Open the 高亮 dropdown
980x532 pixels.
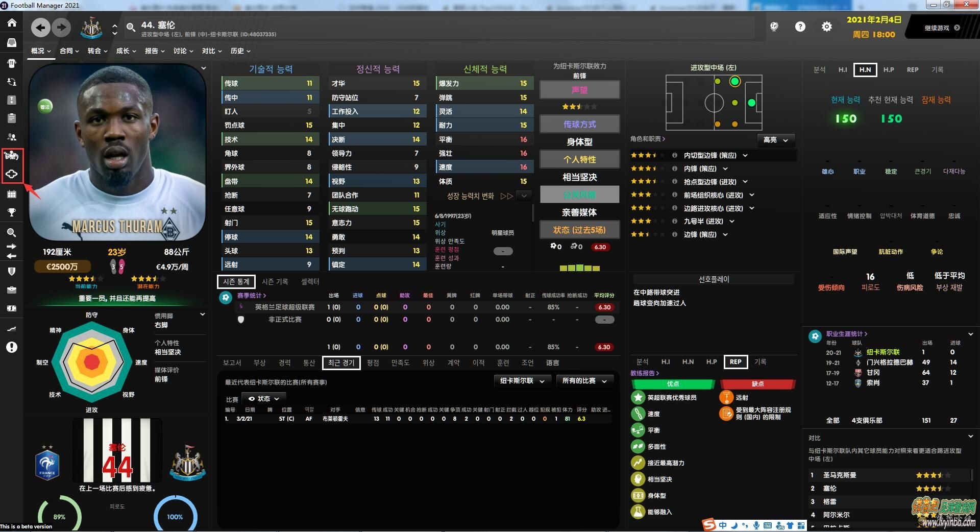[x=776, y=140]
